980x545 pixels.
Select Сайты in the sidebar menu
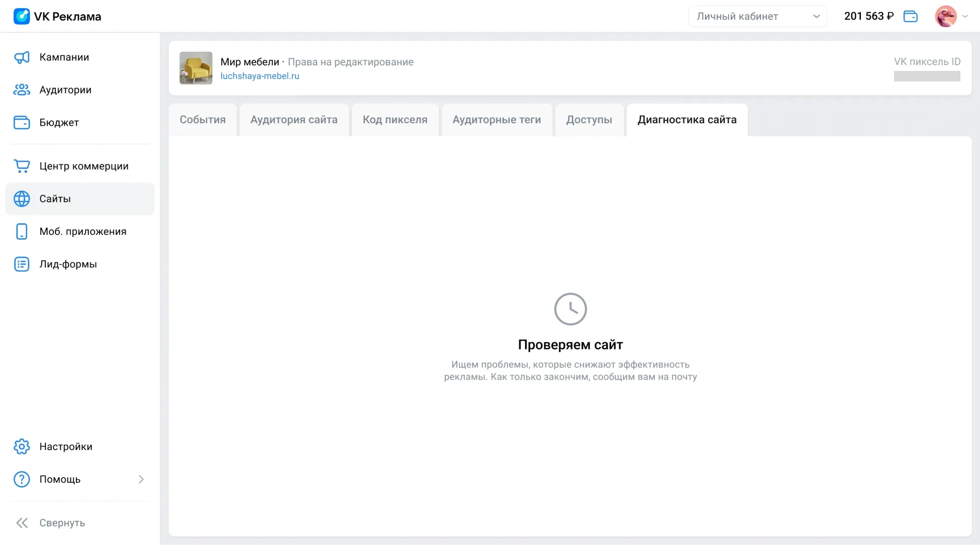pos(55,199)
